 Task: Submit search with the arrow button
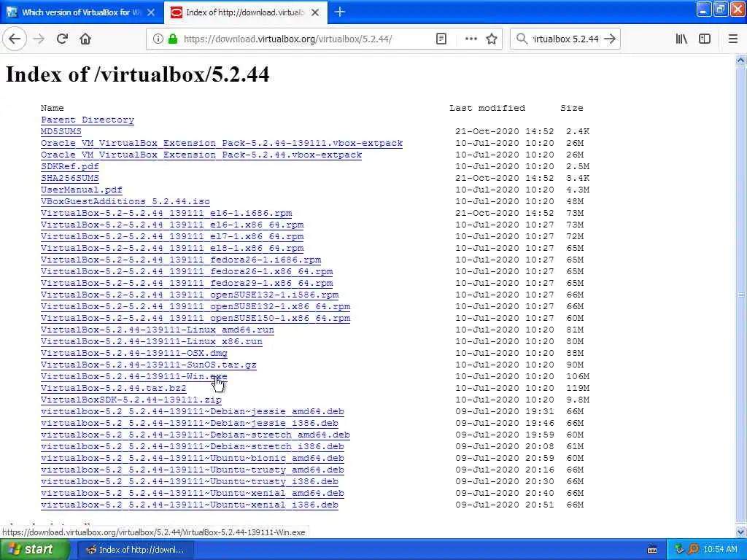pyautogui.click(x=610, y=39)
